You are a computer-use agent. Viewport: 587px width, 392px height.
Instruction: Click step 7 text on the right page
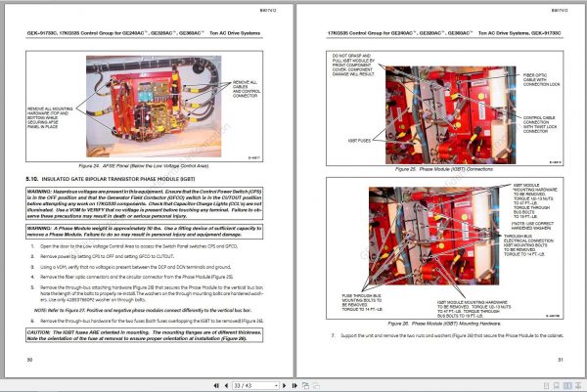(447, 335)
